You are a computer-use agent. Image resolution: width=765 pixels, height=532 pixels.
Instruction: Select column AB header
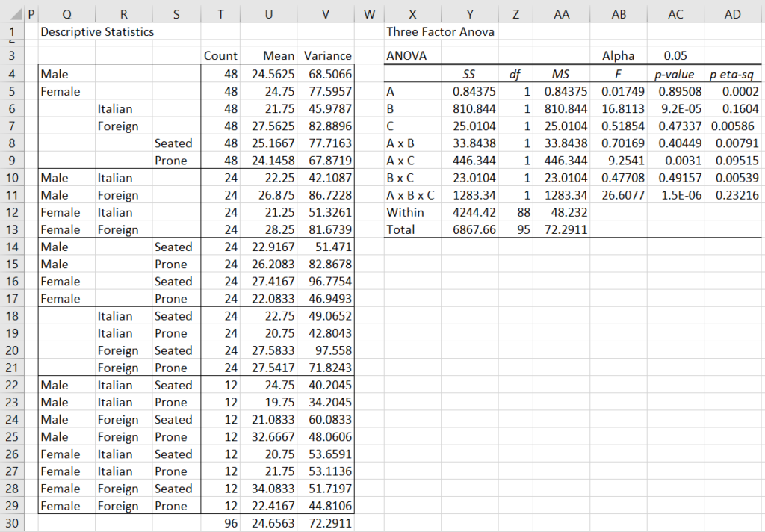click(x=619, y=13)
